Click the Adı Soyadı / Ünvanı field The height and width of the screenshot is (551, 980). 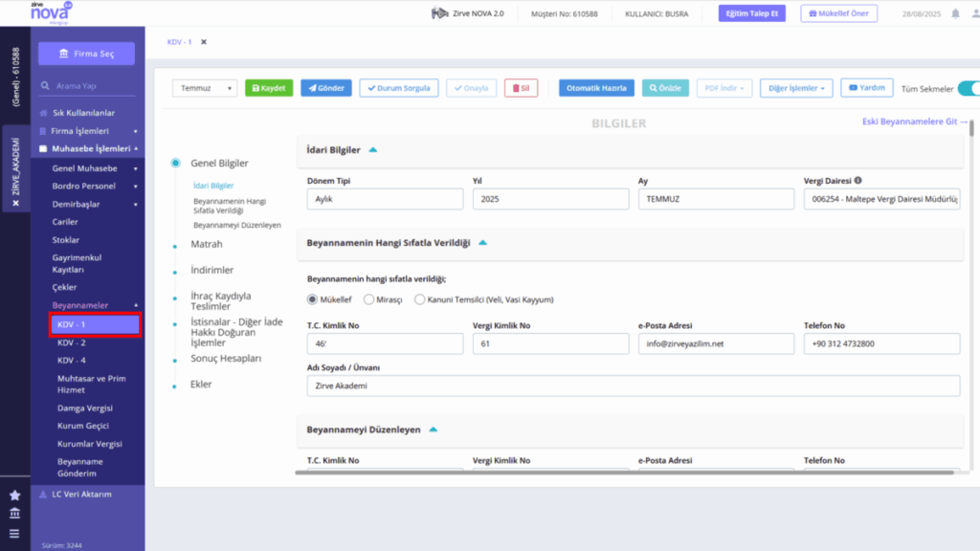pos(634,386)
